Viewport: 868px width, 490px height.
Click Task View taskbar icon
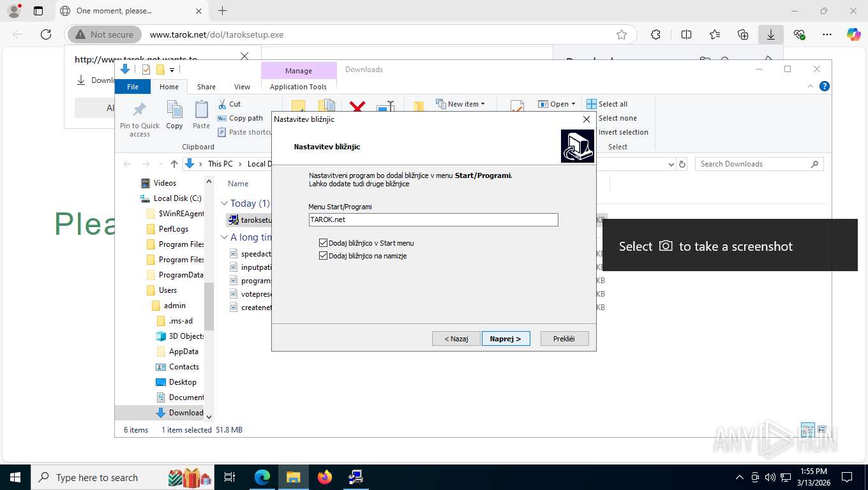point(230,477)
